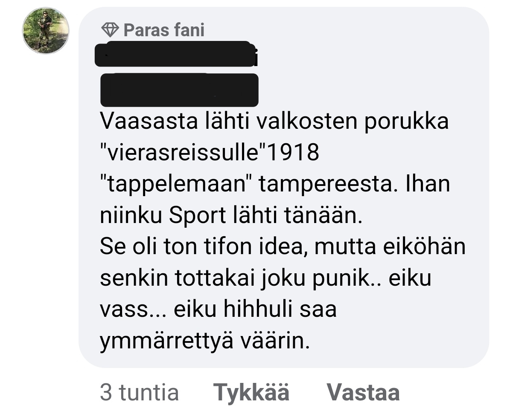Open the redacted commenter name
This screenshot has height=420, width=507.
(176, 54)
